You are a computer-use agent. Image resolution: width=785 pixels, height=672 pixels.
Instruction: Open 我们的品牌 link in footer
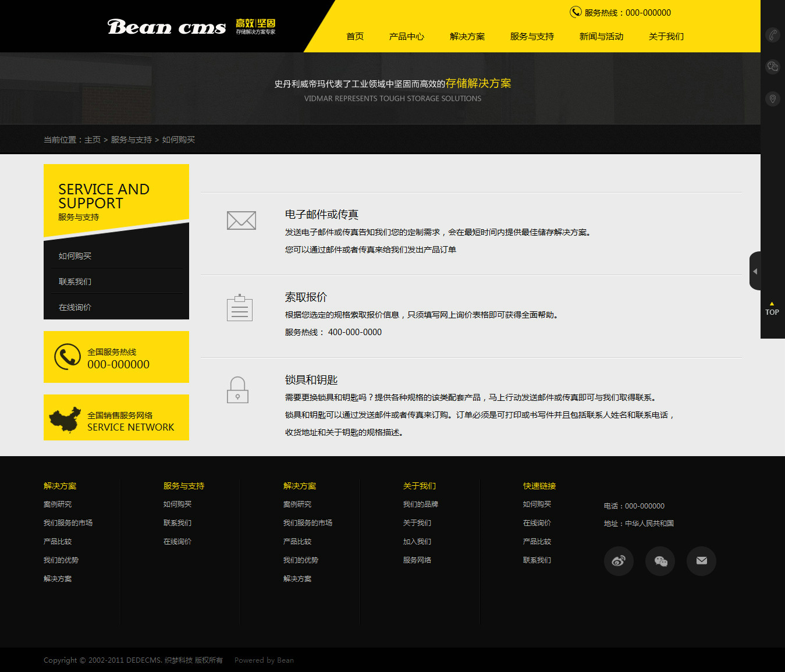420,504
